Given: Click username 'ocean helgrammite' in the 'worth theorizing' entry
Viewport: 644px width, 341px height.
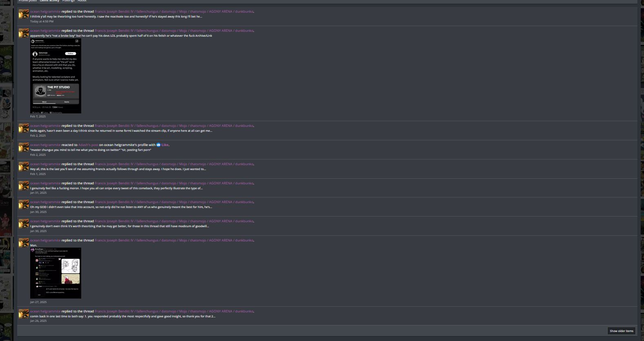Looking at the screenshot, I should tap(45, 221).
